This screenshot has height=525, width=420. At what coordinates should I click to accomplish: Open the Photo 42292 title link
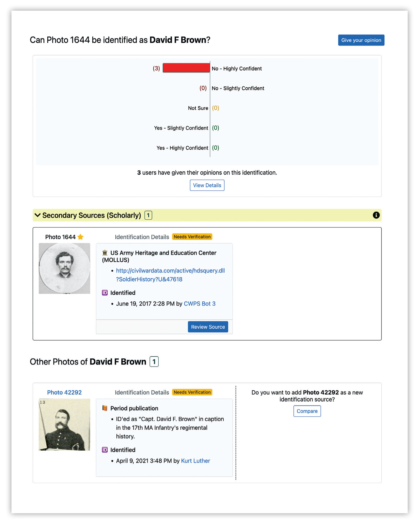(x=64, y=392)
